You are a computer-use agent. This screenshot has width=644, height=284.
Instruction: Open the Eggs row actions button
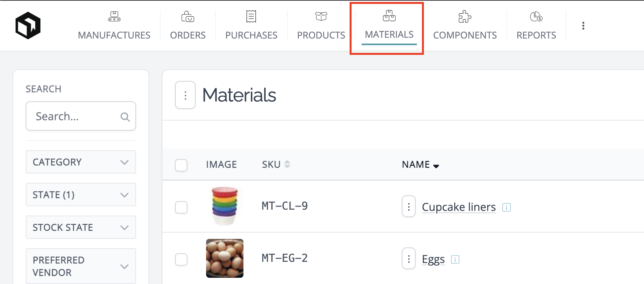click(409, 259)
